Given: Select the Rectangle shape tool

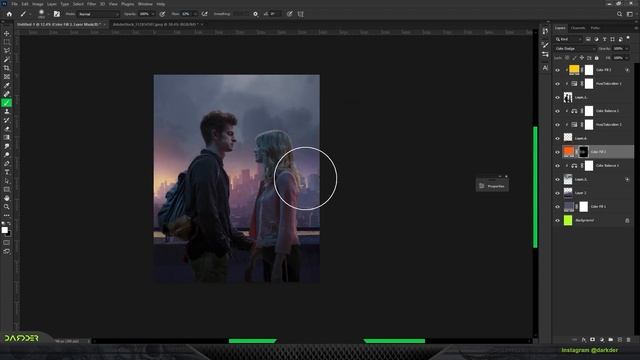Looking at the screenshot, I should coord(7,189).
